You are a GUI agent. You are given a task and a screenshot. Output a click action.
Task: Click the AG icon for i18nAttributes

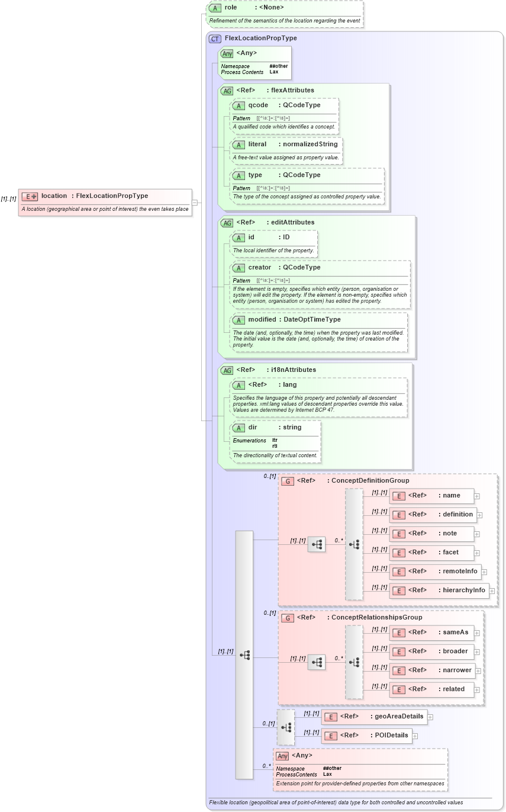pos(227,370)
